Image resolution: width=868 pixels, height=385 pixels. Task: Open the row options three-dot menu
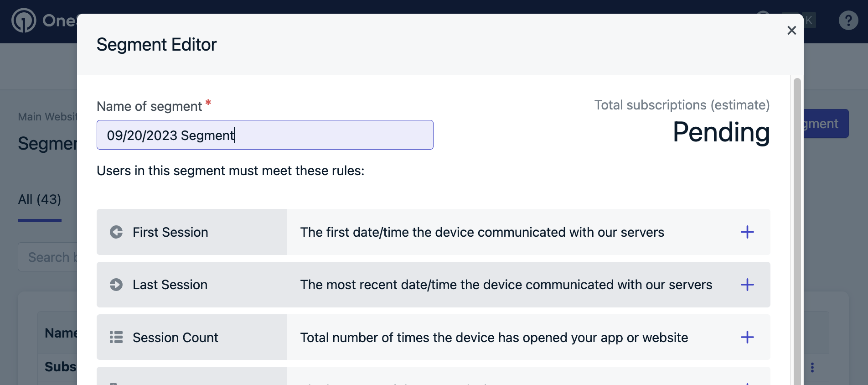(x=812, y=367)
